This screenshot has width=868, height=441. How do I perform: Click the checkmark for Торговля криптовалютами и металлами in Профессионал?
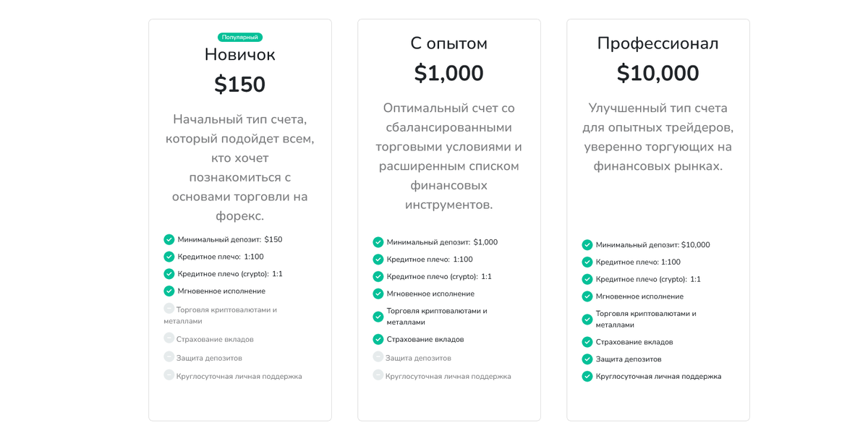[x=587, y=319]
